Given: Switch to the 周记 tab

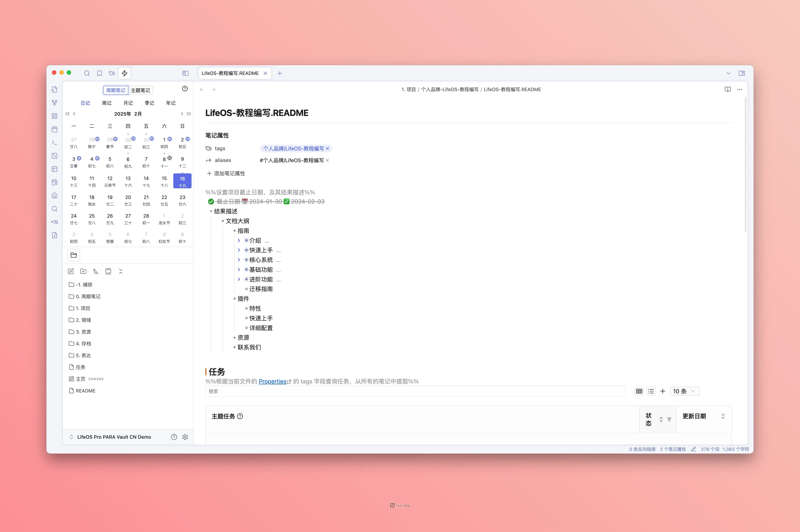Looking at the screenshot, I should click(x=107, y=103).
